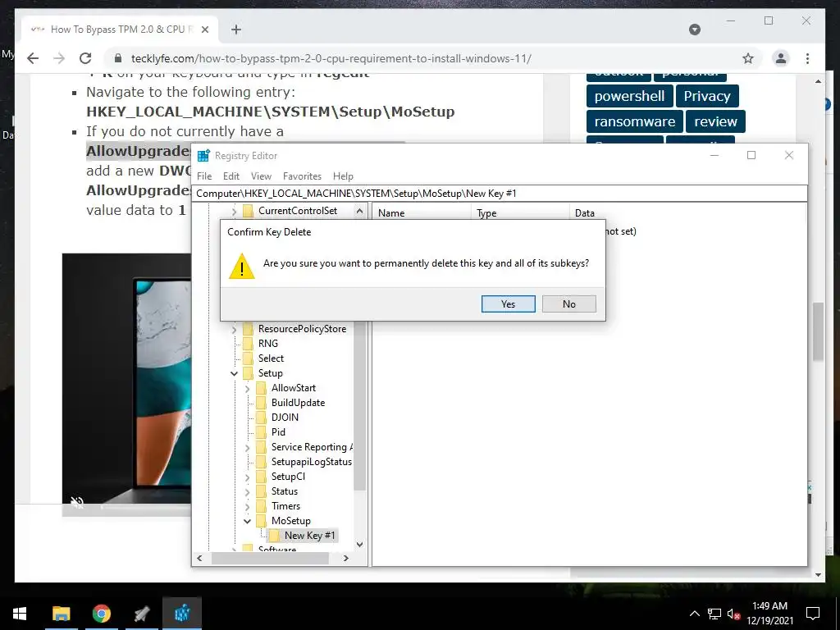This screenshot has width=840, height=630.
Task: Click the Chrome address bar URL
Action: (331, 58)
